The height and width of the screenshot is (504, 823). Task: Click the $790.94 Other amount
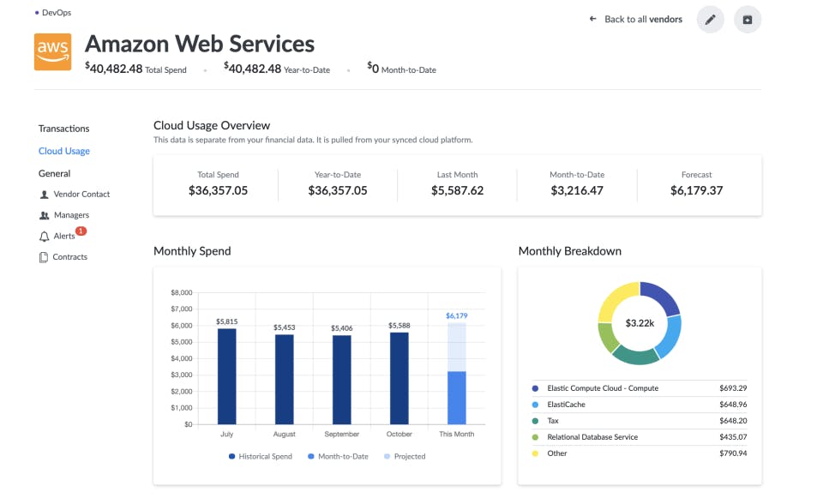(733, 453)
